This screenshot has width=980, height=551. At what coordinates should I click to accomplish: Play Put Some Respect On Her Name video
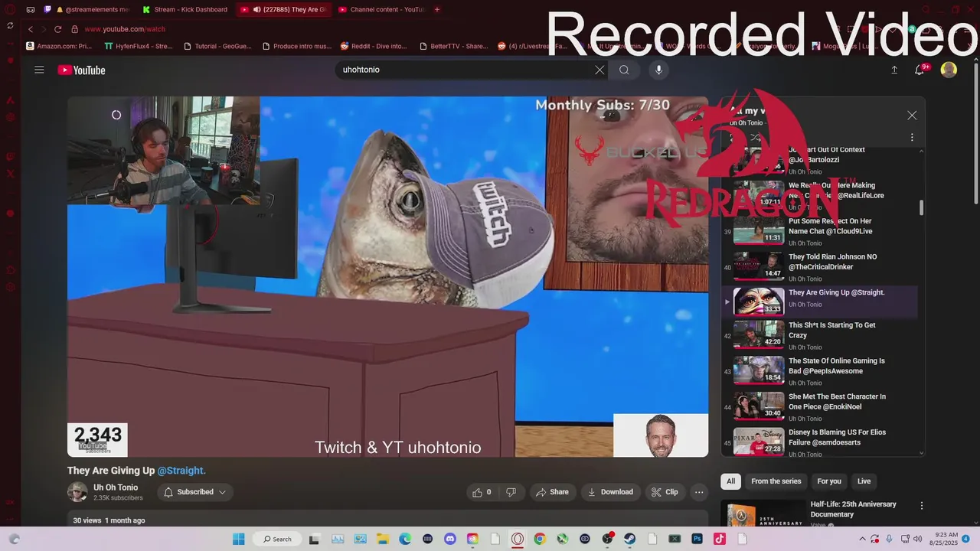pos(819,231)
